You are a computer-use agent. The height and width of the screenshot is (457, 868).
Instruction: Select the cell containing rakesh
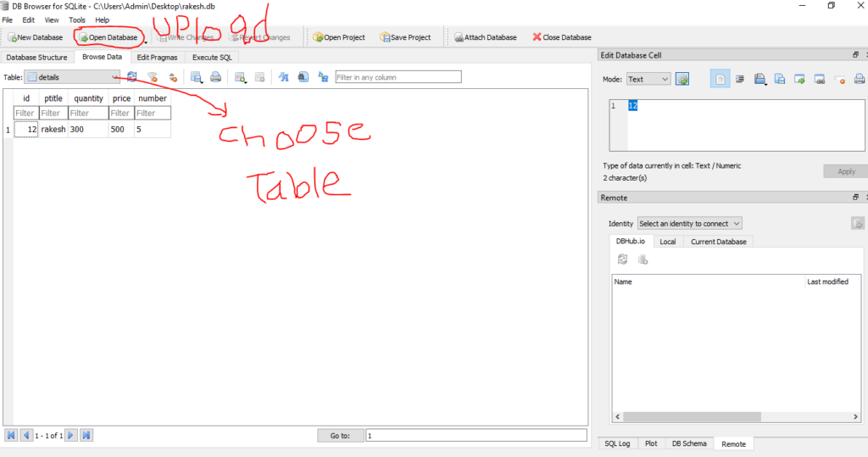click(x=53, y=129)
